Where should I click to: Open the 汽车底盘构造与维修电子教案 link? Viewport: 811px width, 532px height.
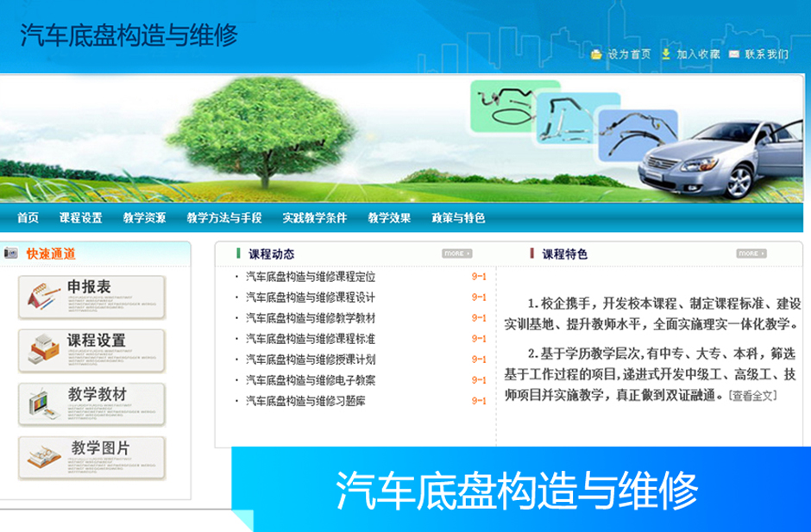click(x=311, y=380)
